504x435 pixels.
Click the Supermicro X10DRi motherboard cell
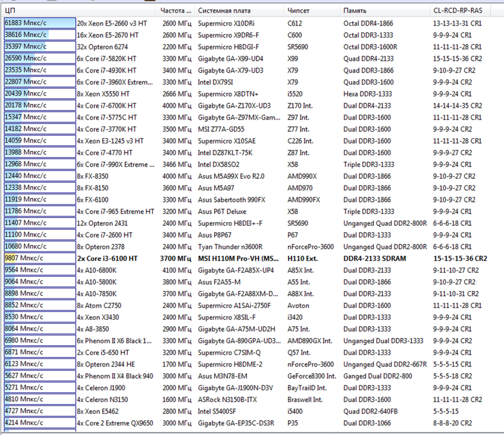pyautogui.click(x=226, y=24)
